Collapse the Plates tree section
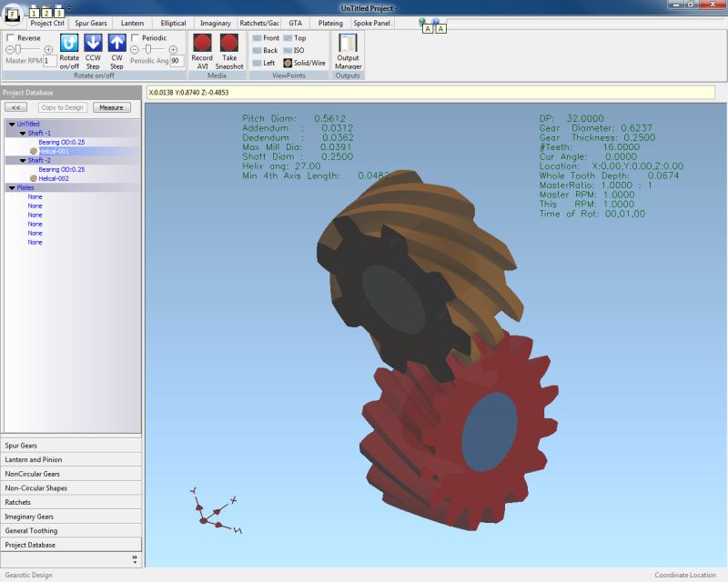728x582 pixels. (11, 187)
